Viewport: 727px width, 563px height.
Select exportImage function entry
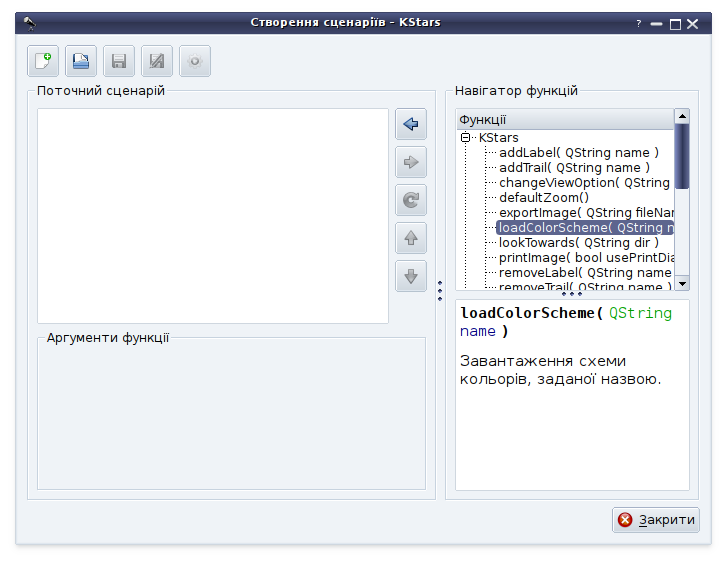[x=586, y=213]
